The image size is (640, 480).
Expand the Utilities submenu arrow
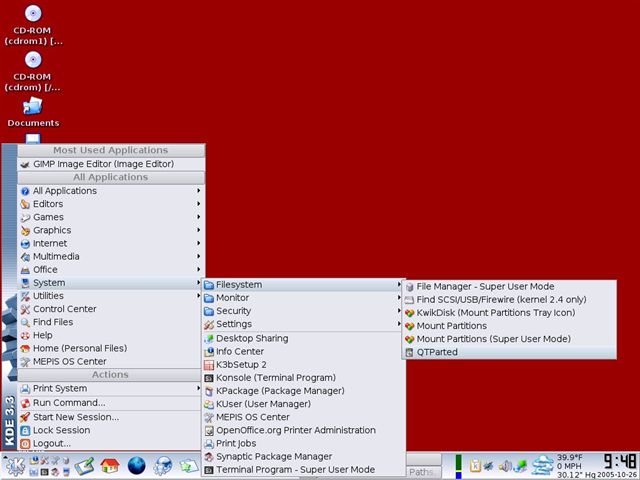[198, 296]
